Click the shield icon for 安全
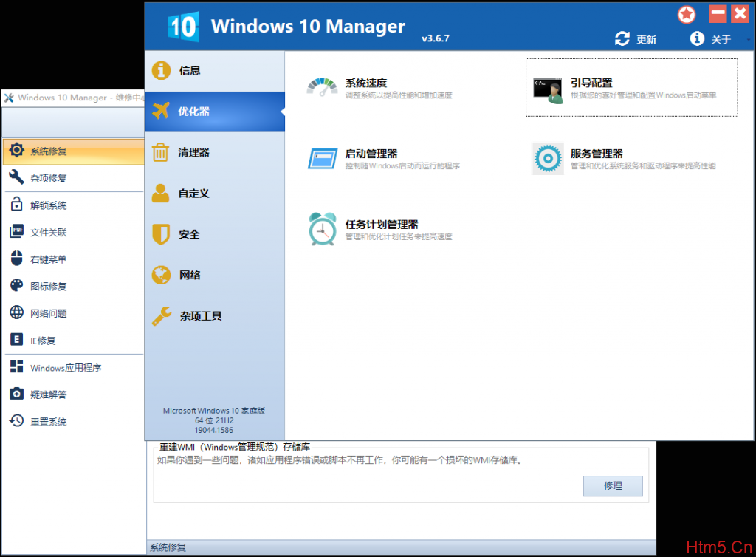Screen dimensions: 756x557 click(161, 234)
